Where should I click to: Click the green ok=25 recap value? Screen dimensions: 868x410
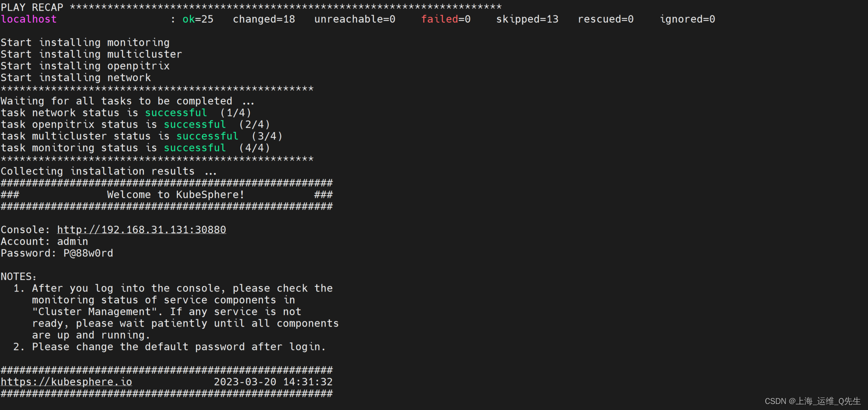point(198,19)
